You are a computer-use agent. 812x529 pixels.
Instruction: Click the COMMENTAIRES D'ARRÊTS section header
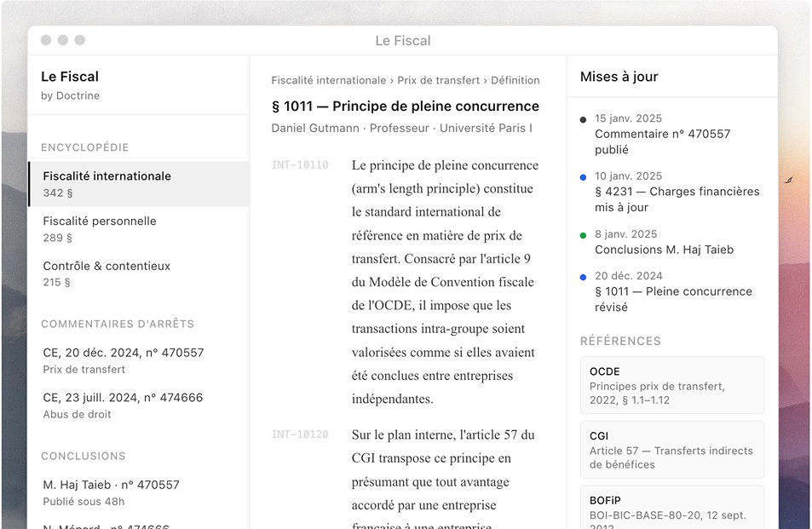(x=118, y=324)
